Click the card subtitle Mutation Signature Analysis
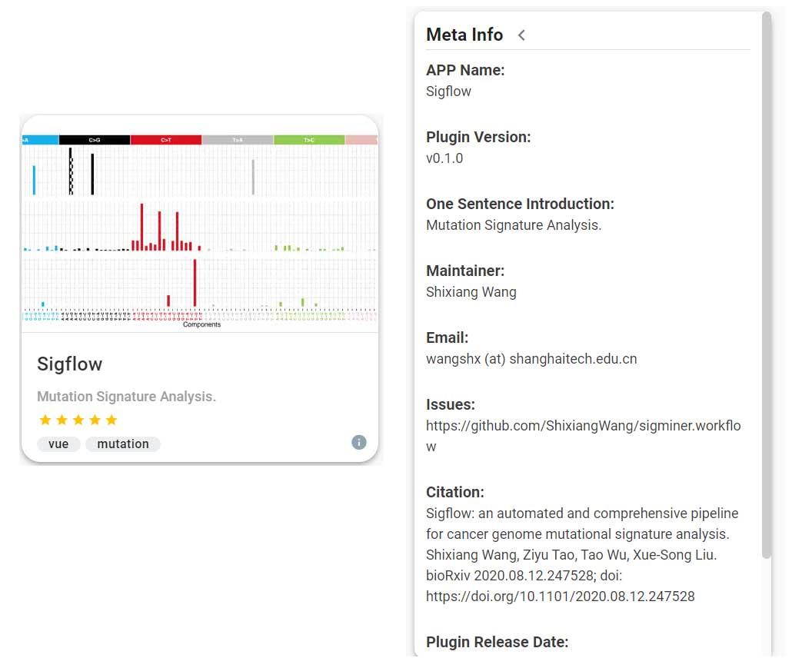This screenshot has height=668, width=812. 126,397
